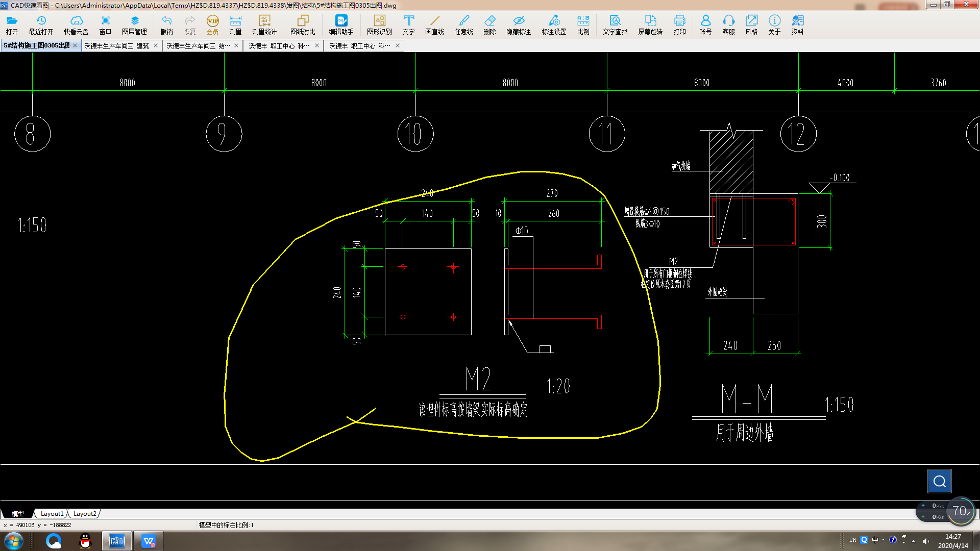Click the blue magnifier search button

[939, 481]
